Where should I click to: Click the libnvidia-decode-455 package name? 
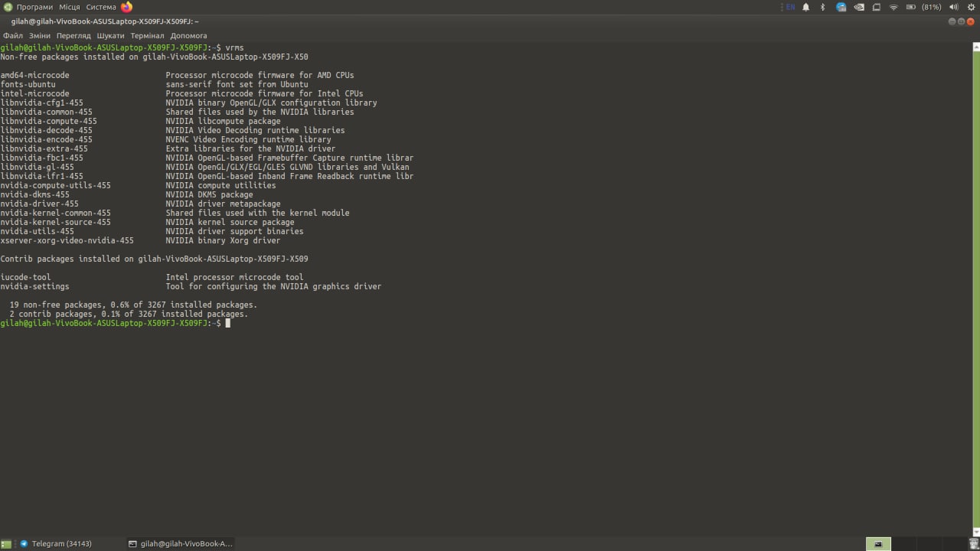click(46, 130)
